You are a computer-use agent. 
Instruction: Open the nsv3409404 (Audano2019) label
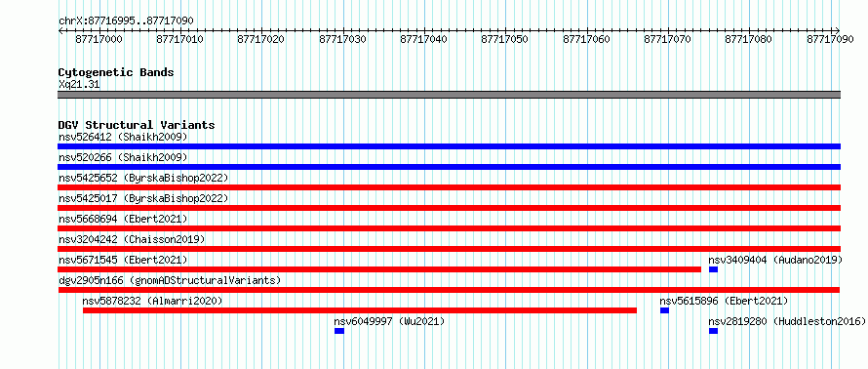(775, 260)
